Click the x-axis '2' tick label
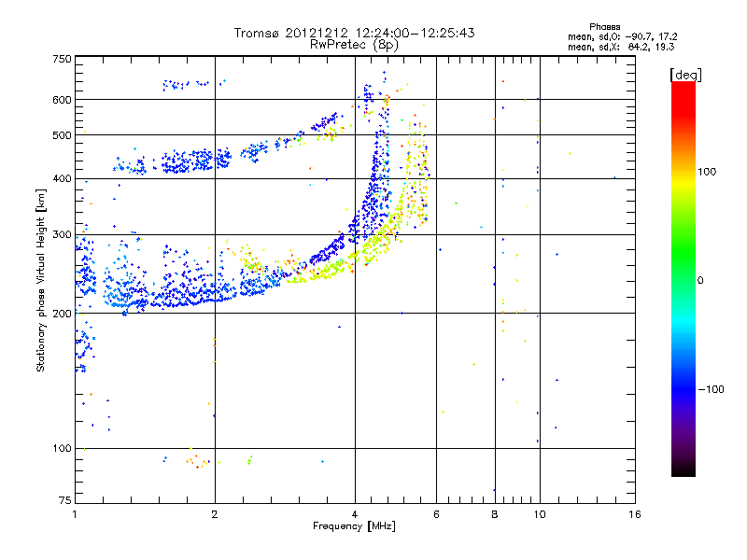747x560 pixels. pos(215,514)
